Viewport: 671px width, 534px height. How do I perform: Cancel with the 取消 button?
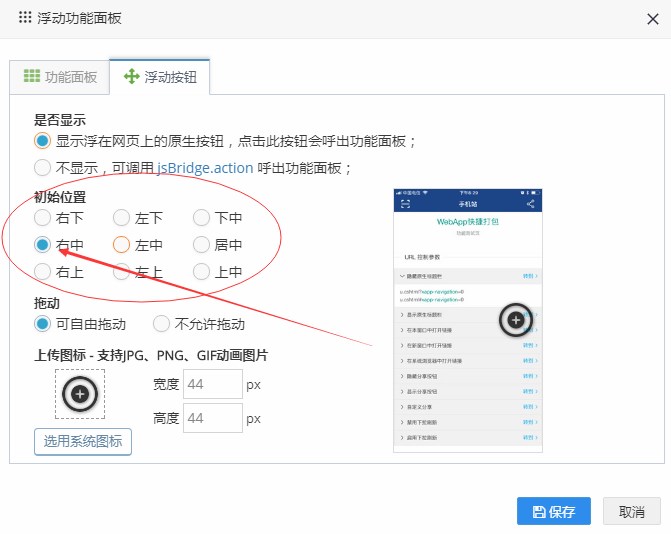pos(632,511)
